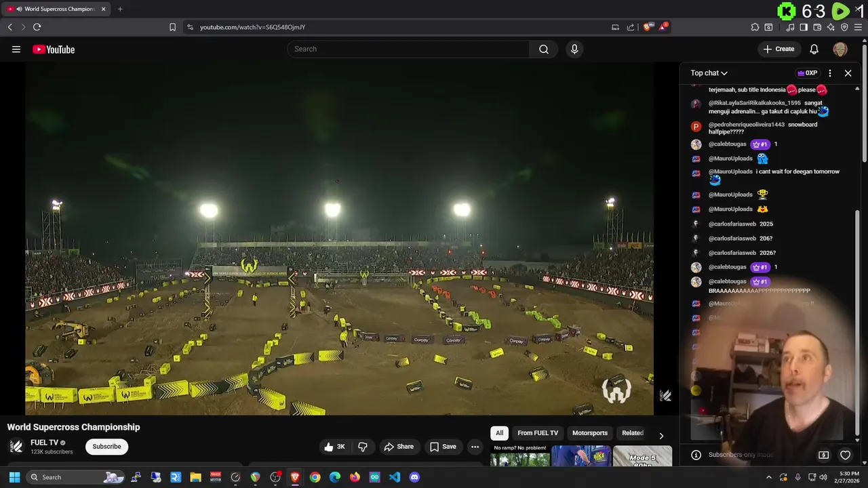The image size is (868, 488).
Task: Click the FUEL TV channel avatar
Action: (16, 446)
